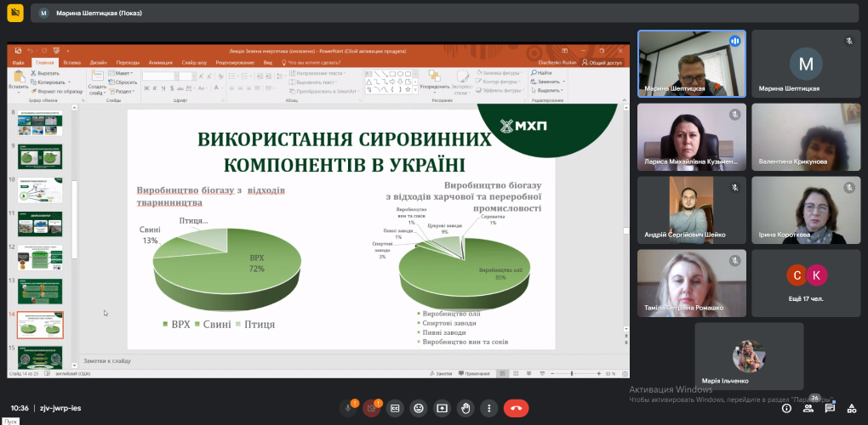Click the Ещё 17 чел. participants tile

pyautogui.click(x=806, y=283)
